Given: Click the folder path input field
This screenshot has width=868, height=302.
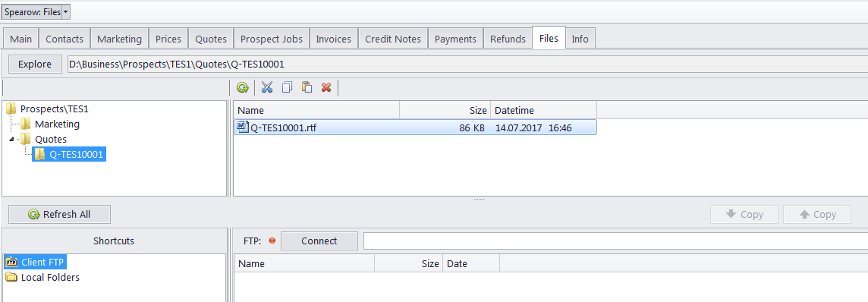Looking at the screenshot, I should (x=467, y=64).
